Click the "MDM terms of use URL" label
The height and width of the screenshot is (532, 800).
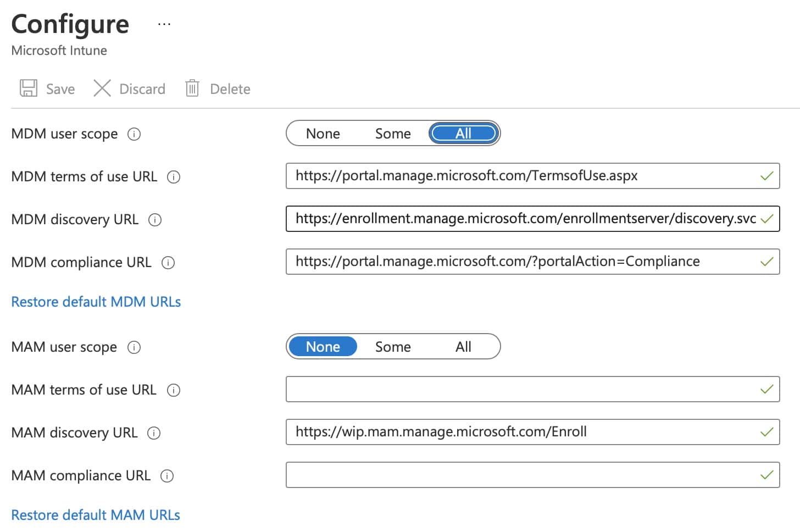point(84,177)
